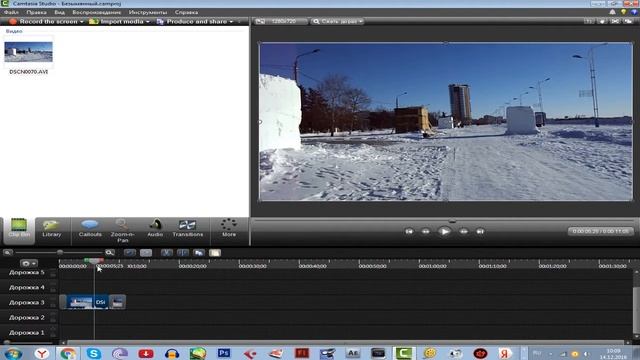
Task: Click the play button in preview
Action: point(444,231)
